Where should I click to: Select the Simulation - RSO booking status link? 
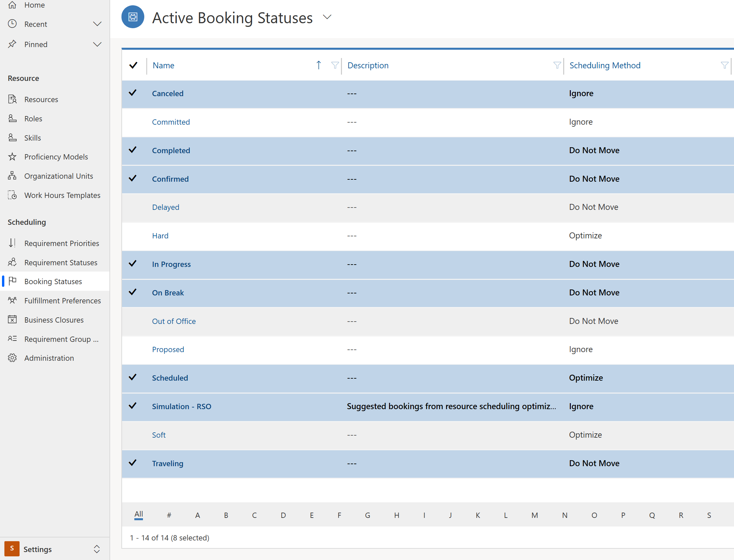coord(182,406)
